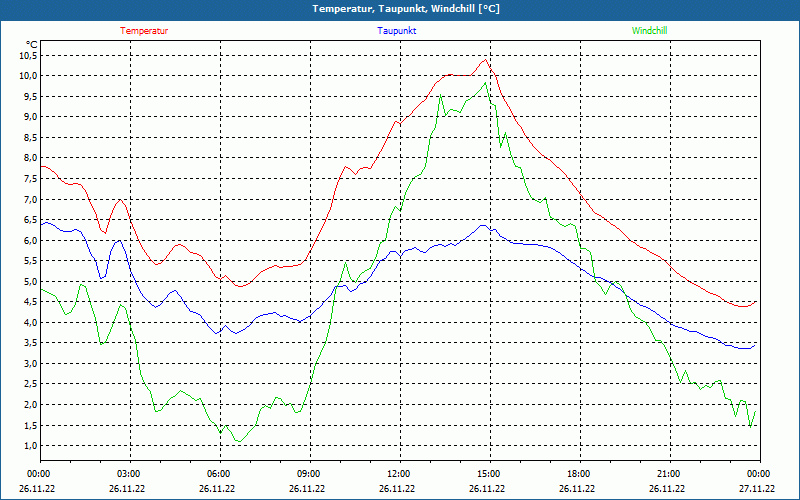Click the 06:00 time axis label

[x=218, y=473]
